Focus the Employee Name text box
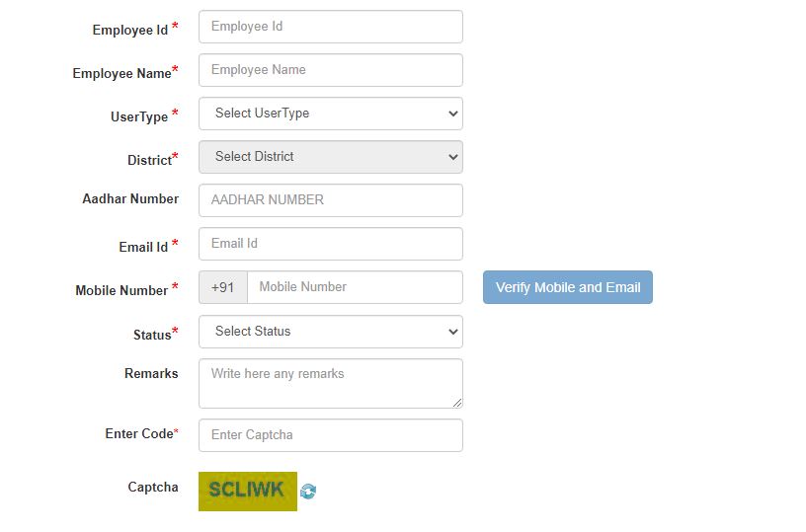 (x=331, y=70)
